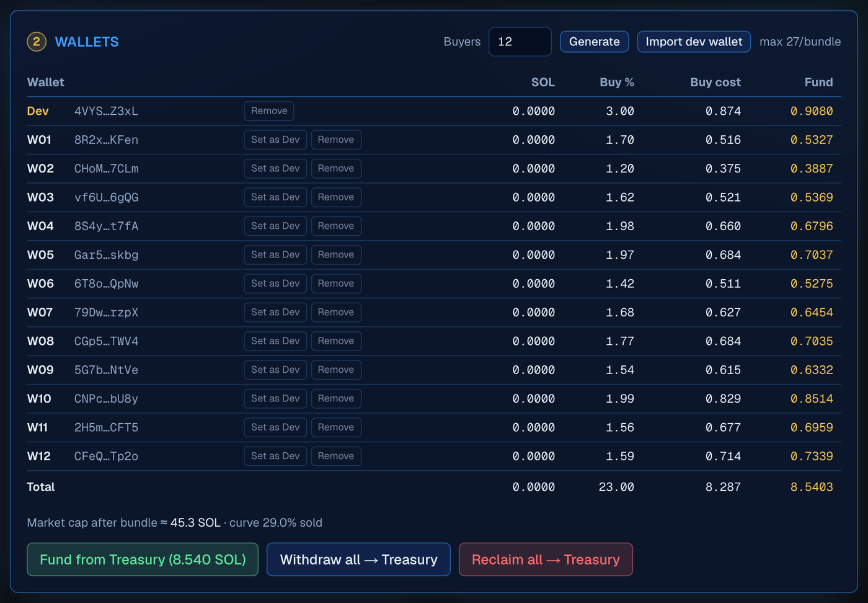Set W07 as Dev
The width and height of the screenshot is (868, 603).
275,312
